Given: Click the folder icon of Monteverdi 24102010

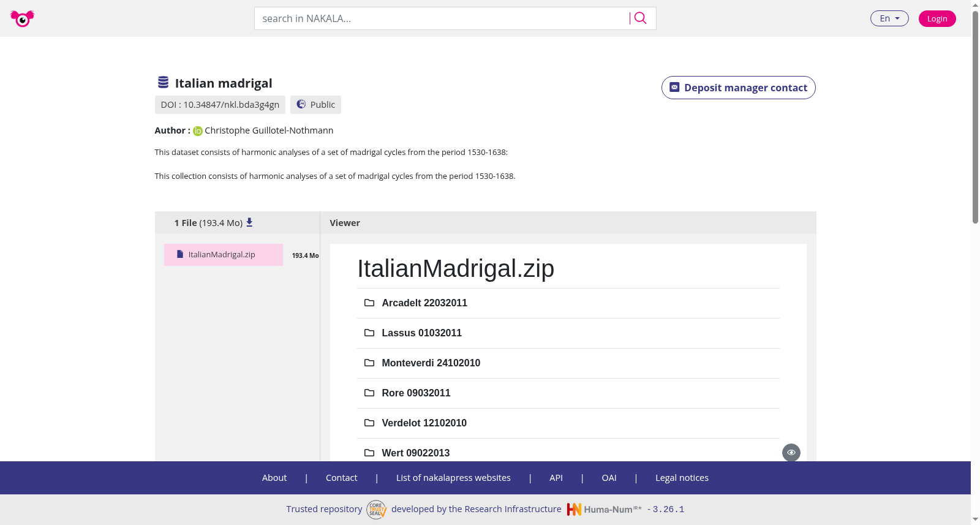Looking at the screenshot, I should pyautogui.click(x=369, y=363).
